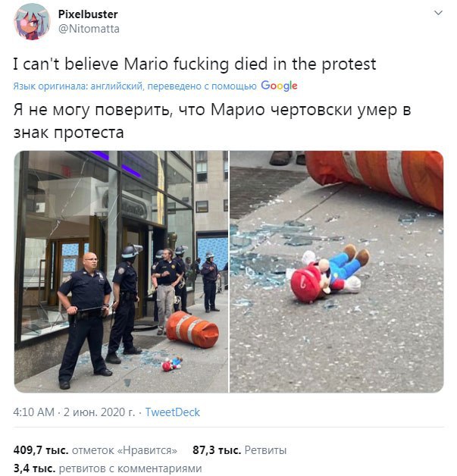
Task: Open the tweet timestamp 4:10 AM
Action: point(33,412)
